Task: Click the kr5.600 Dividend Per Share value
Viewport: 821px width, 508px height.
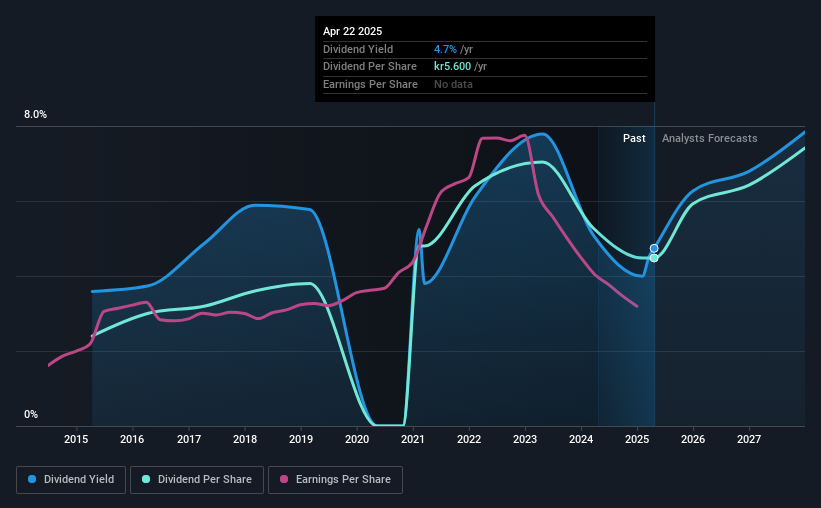Action: pos(452,67)
